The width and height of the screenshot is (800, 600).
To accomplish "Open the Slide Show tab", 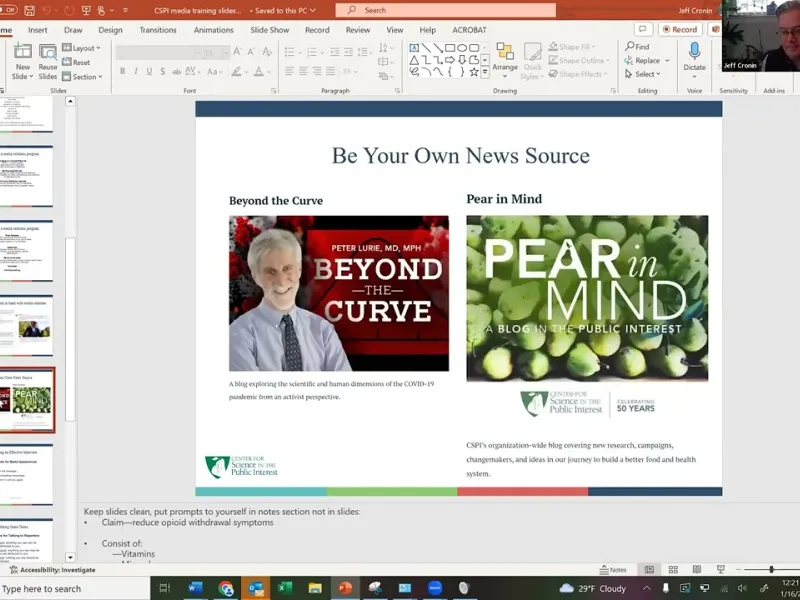I will point(270,30).
